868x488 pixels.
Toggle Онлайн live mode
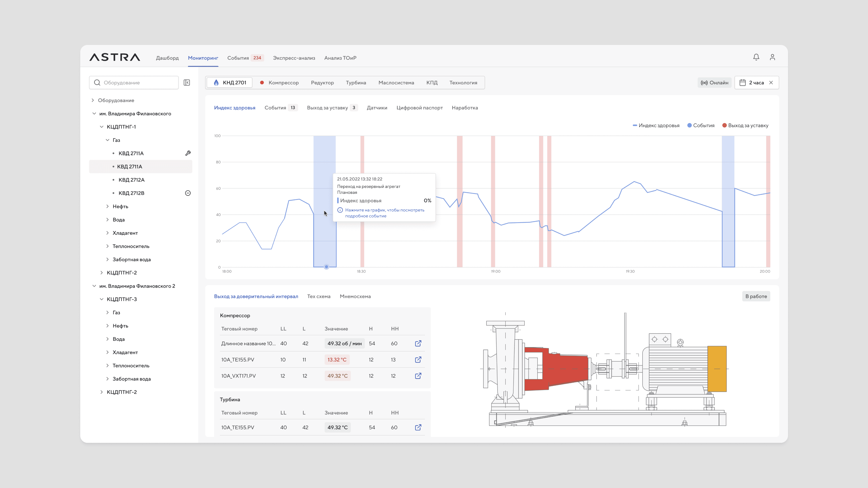714,82
